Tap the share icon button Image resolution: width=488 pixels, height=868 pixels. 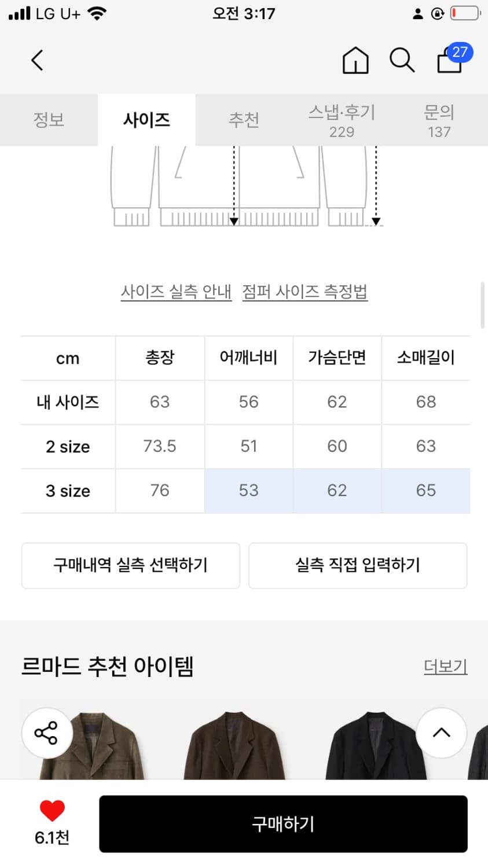[46, 733]
